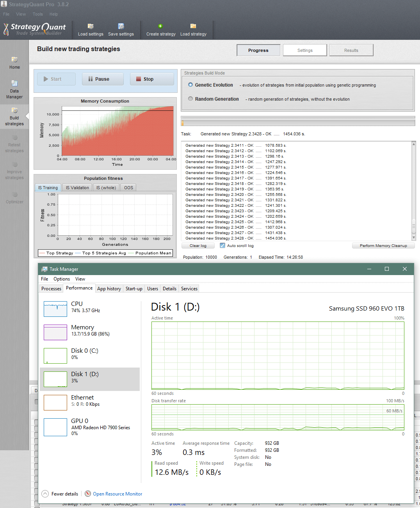The width and height of the screenshot is (420, 508).
Task: Select Ethernet in the performance list
Action: [x=90, y=403]
